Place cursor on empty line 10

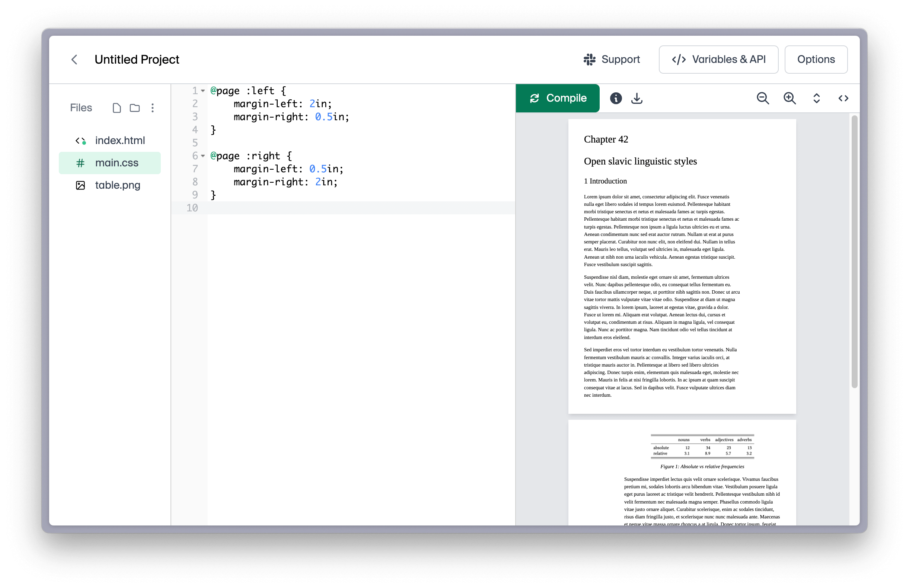(361, 208)
